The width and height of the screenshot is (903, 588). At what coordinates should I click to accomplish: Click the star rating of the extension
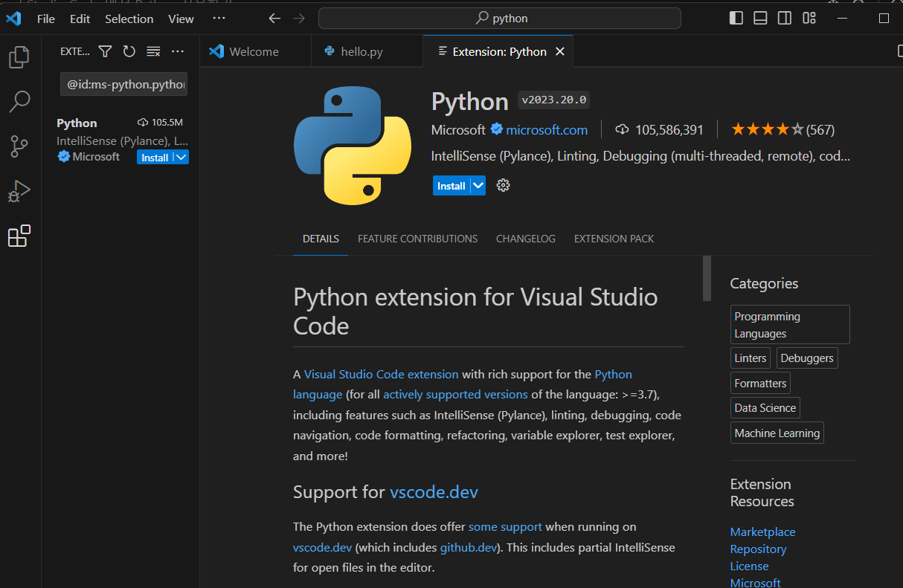click(768, 129)
